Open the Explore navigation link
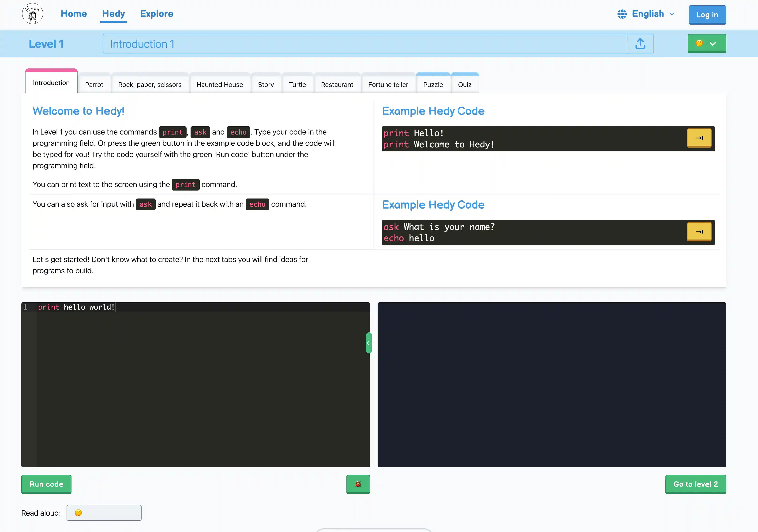 click(x=157, y=14)
